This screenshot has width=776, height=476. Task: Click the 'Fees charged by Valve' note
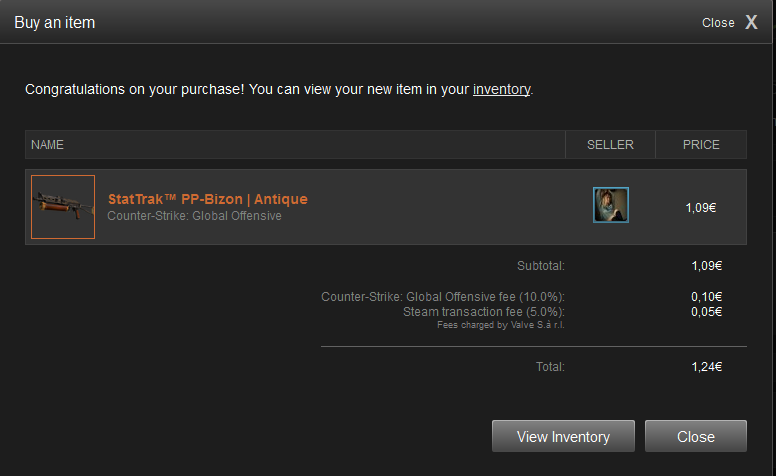(x=501, y=325)
